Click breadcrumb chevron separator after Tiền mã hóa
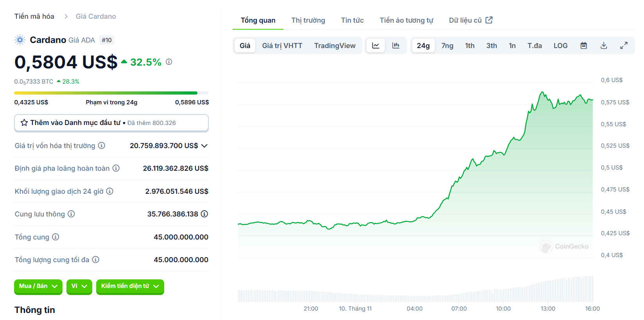This screenshot has width=644, height=320. pos(66,16)
